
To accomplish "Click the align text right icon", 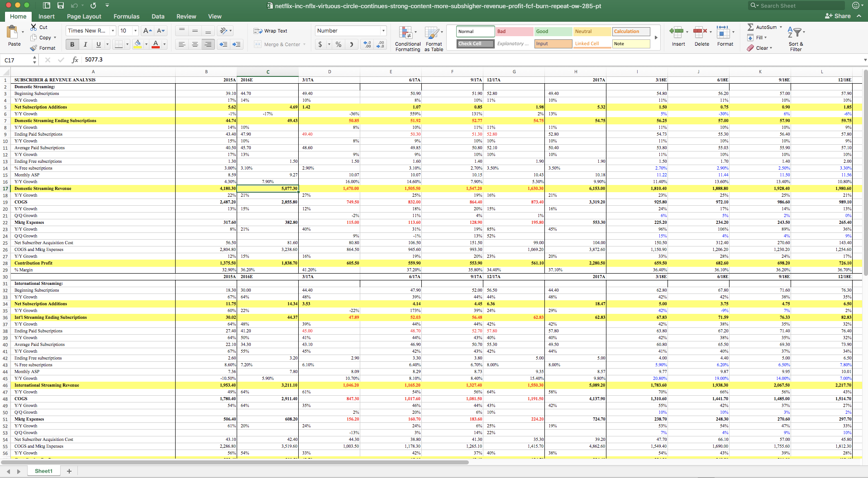I will coord(208,44).
